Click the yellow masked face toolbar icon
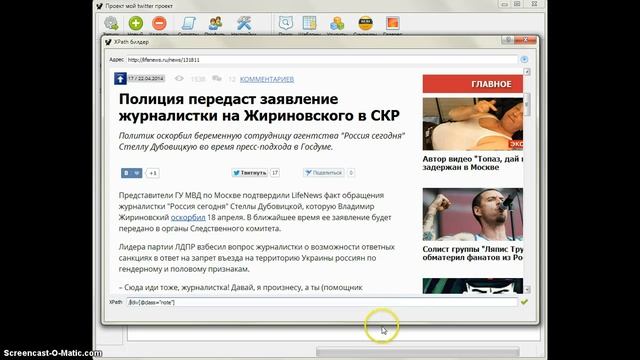Viewport: 640px width, 360px height. pyautogui.click(x=365, y=23)
